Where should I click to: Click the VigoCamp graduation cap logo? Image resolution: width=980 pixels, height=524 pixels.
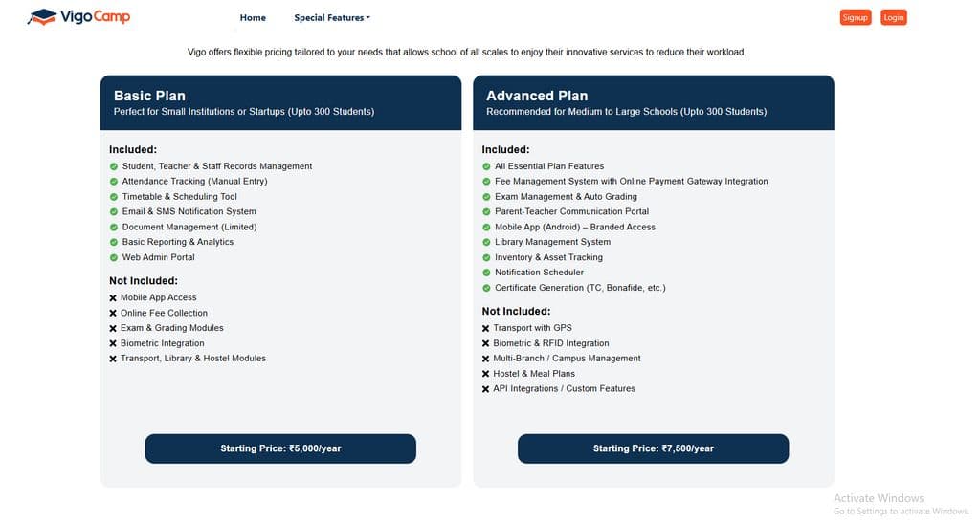coord(42,17)
